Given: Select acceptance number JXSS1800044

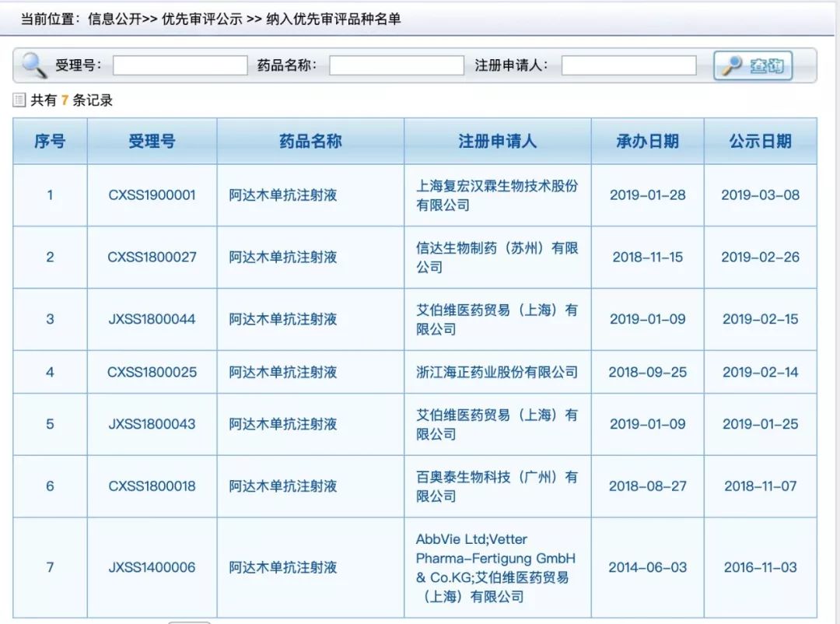Looking at the screenshot, I should tap(152, 320).
